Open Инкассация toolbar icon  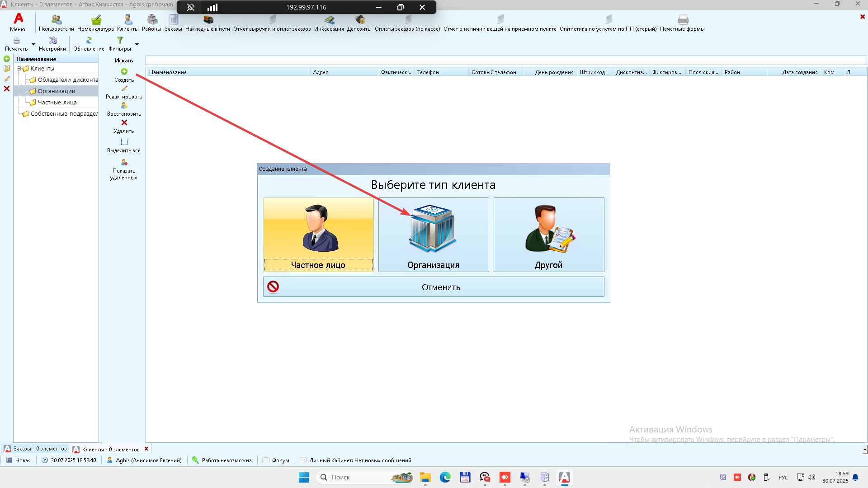(x=329, y=23)
